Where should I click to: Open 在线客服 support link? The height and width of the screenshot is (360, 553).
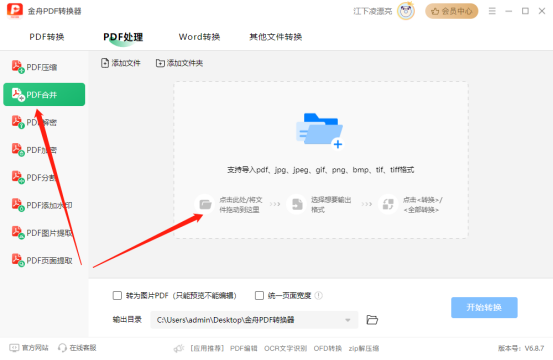click(x=77, y=348)
